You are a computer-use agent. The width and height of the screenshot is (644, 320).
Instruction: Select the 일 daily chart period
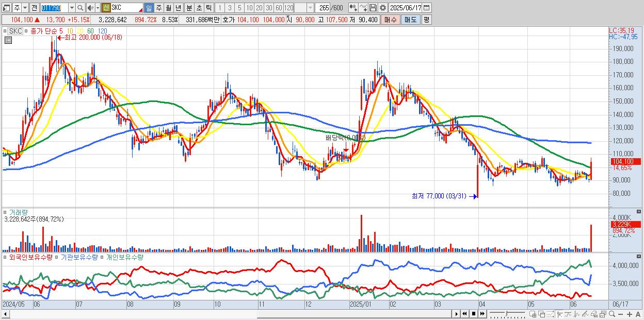click(149, 8)
